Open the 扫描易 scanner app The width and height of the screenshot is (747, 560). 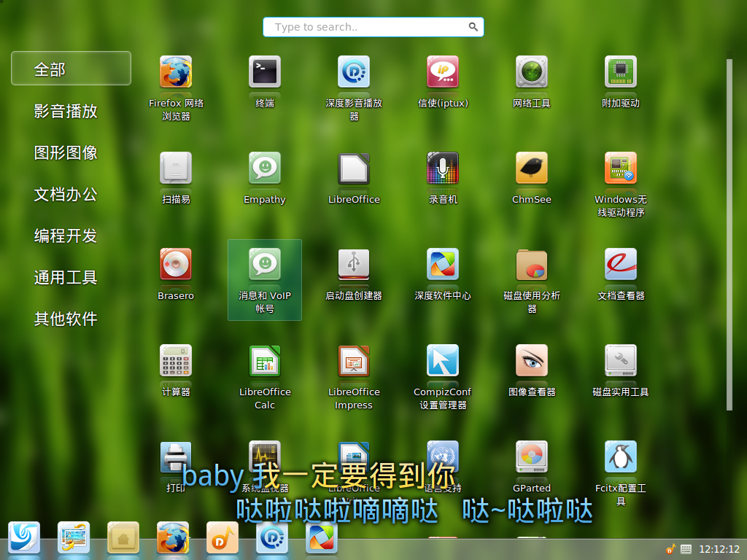176,168
